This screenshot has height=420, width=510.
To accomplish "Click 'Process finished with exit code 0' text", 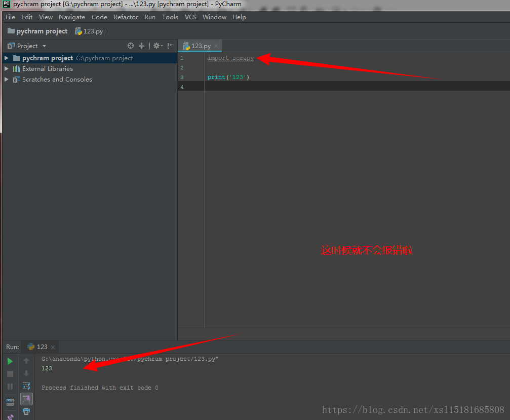I will click(x=100, y=388).
